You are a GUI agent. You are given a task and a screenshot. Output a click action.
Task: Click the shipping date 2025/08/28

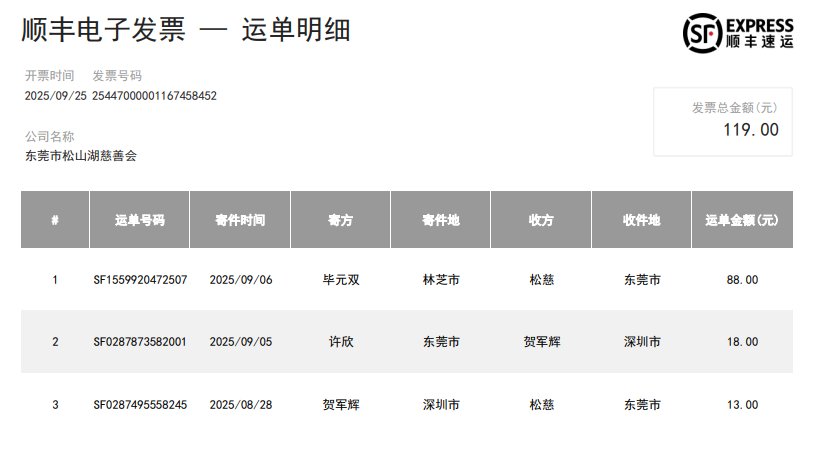point(240,405)
